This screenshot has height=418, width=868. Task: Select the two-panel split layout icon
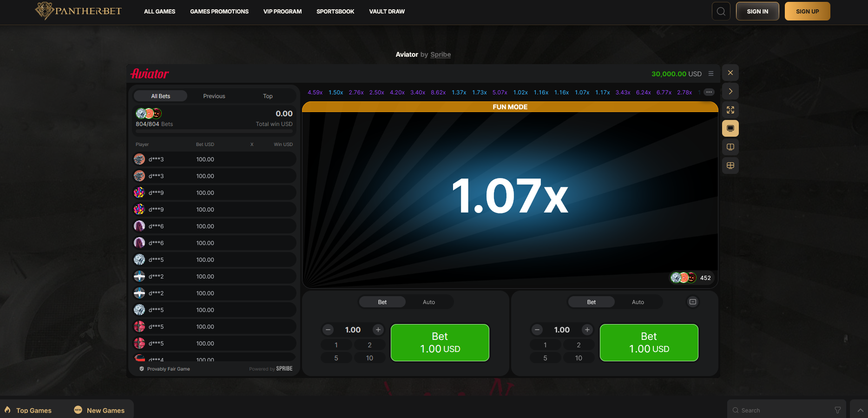(730, 147)
